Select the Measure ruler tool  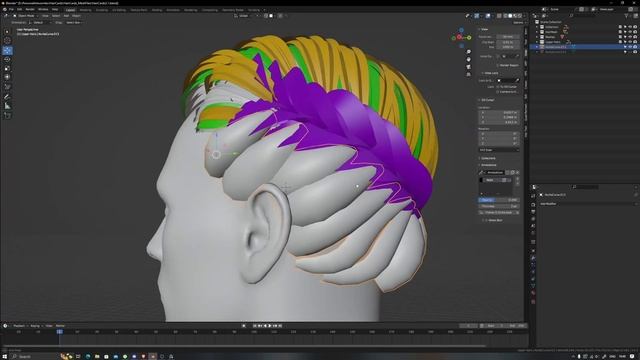coord(7,106)
